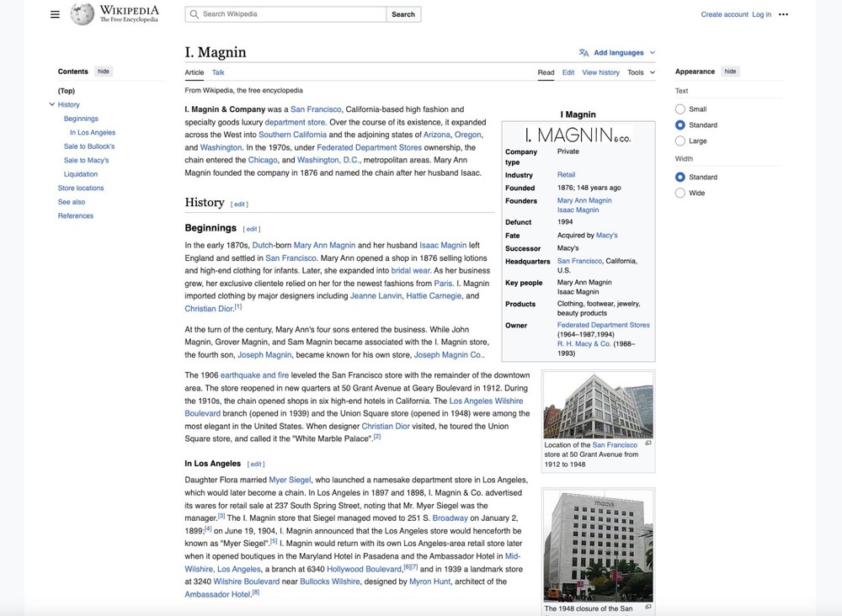Open the 50 Grant Avenue building photo

598,405
